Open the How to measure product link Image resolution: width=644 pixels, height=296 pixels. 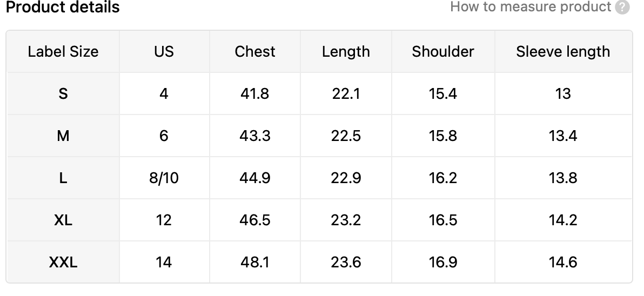531,7
